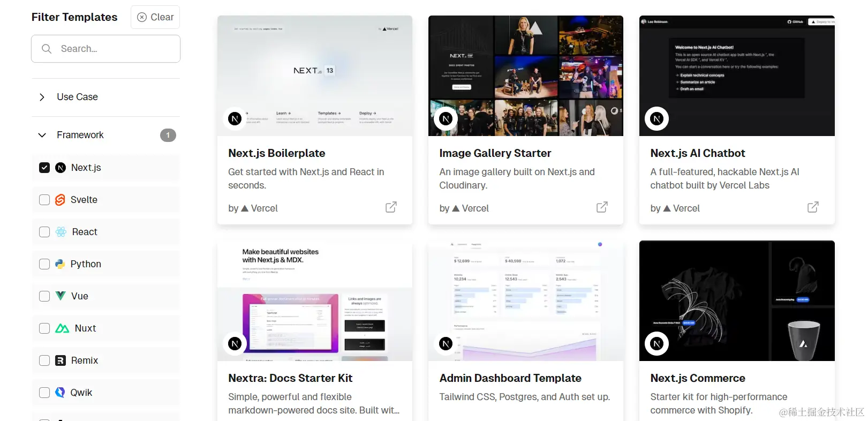Image resolution: width=868 pixels, height=421 pixels.
Task: Click 'Tailwind CSS, Postgres, and Auth set up.' description
Action: tap(525, 397)
